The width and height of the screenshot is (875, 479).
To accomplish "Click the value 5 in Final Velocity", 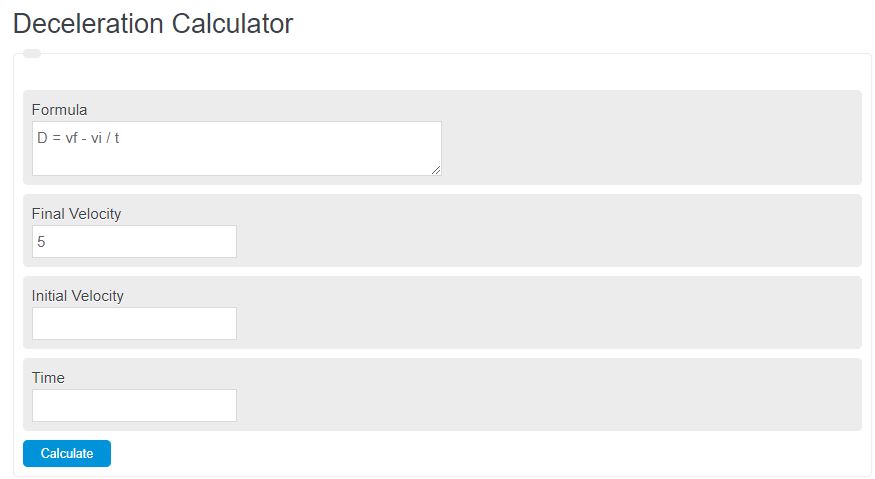I will click(42, 242).
